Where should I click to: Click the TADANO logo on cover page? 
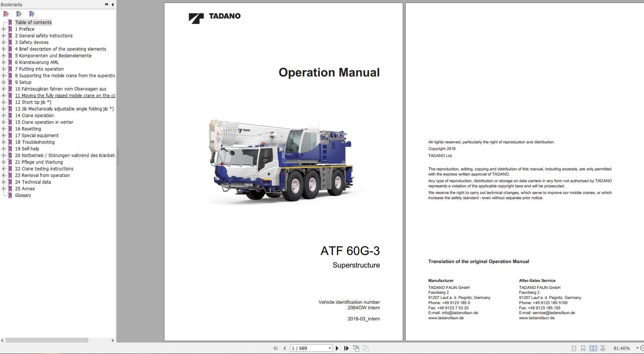[215, 18]
